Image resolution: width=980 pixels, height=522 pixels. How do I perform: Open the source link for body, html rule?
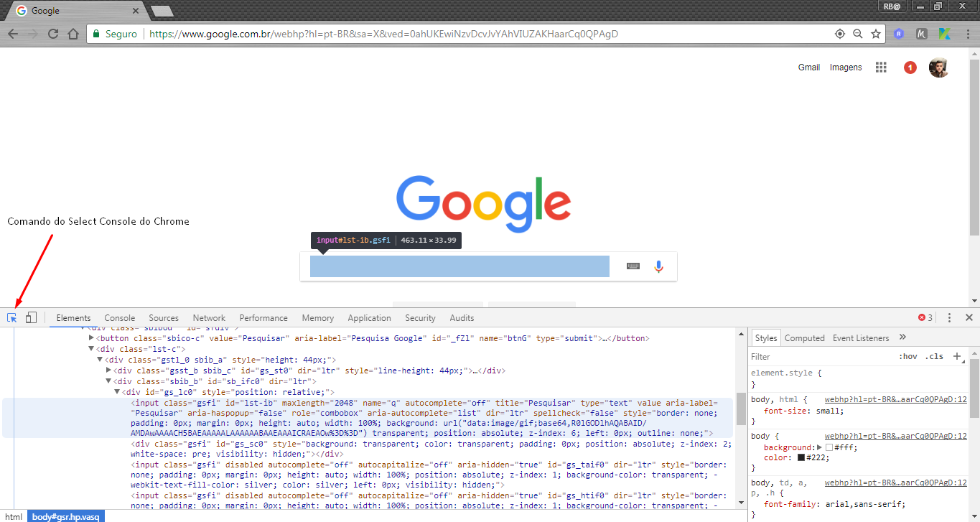[896, 399]
